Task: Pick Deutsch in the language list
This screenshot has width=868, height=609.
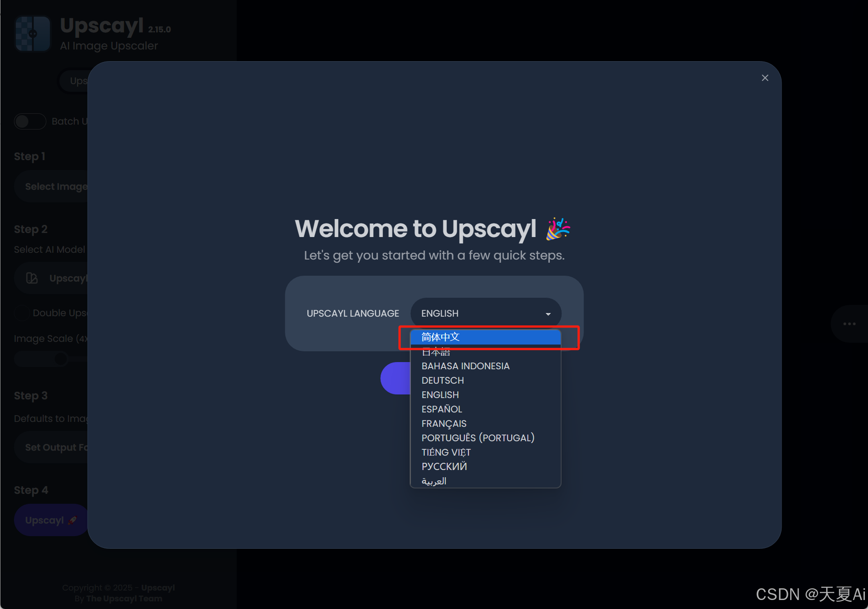Action: [442, 381]
